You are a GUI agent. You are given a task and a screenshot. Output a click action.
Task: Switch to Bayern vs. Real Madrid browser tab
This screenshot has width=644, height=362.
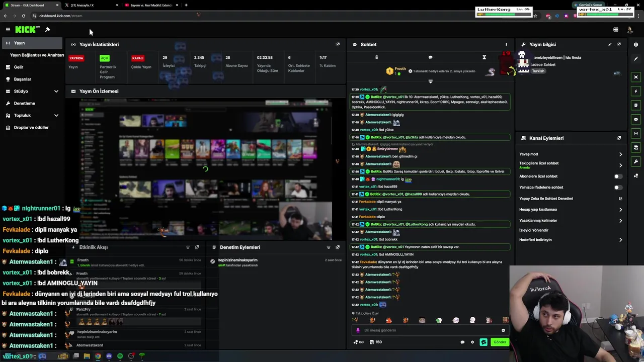coord(151,5)
